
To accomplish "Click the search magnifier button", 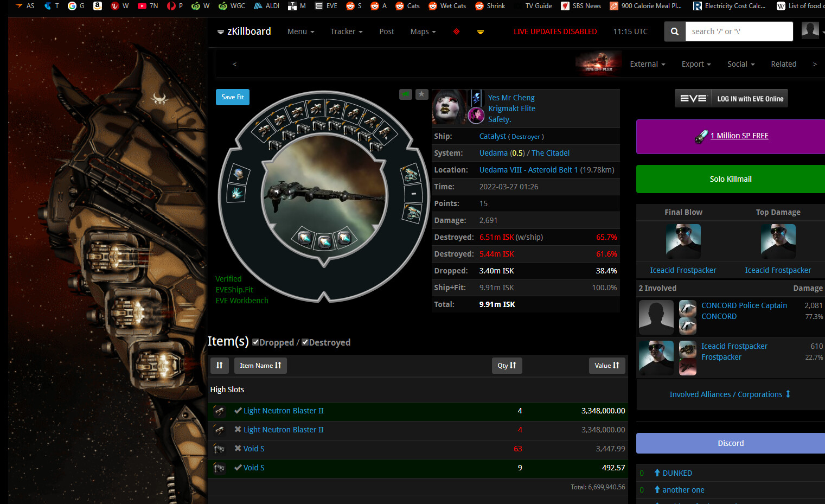I will pyautogui.click(x=675, y=31).
